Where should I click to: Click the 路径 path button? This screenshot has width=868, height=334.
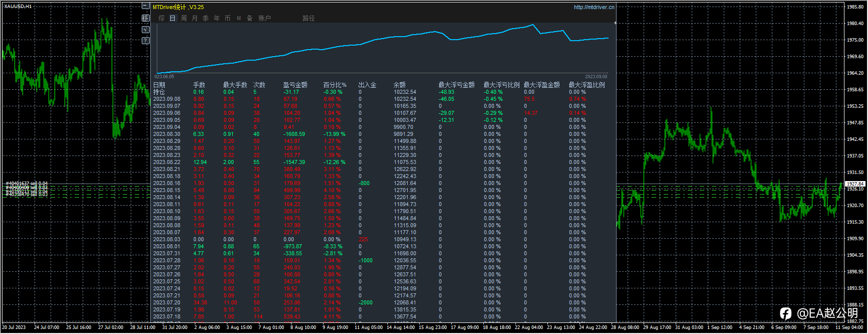[309, 18]
